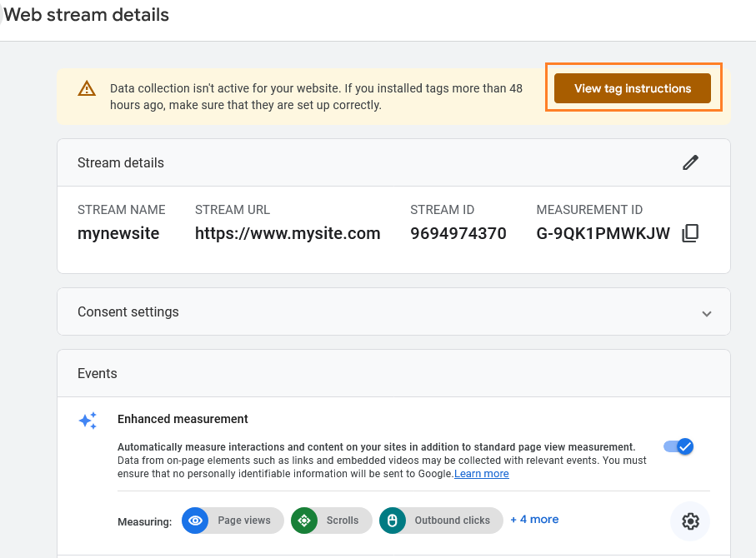Click the Outbound clicks chip label

click(453, 521)
